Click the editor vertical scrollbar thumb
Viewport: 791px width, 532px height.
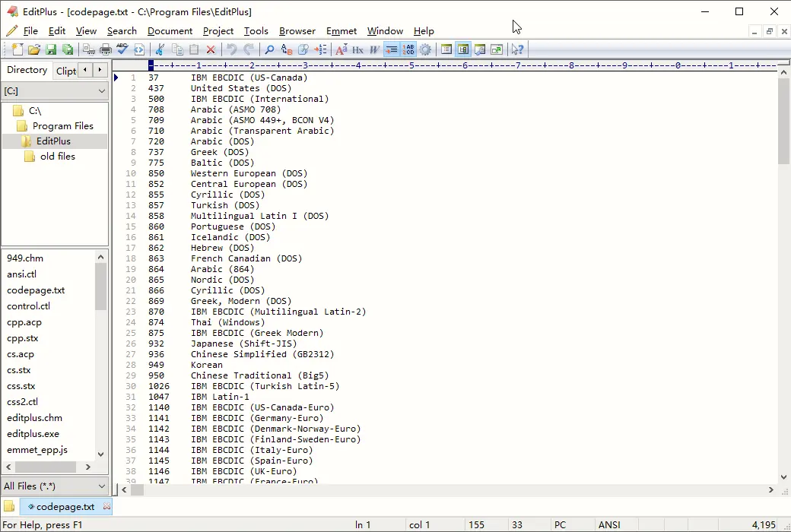pos(783,121)
